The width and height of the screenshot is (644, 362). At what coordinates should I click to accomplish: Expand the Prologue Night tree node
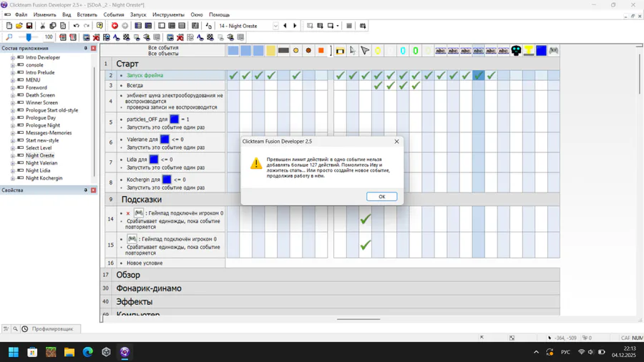coord(13,126)
